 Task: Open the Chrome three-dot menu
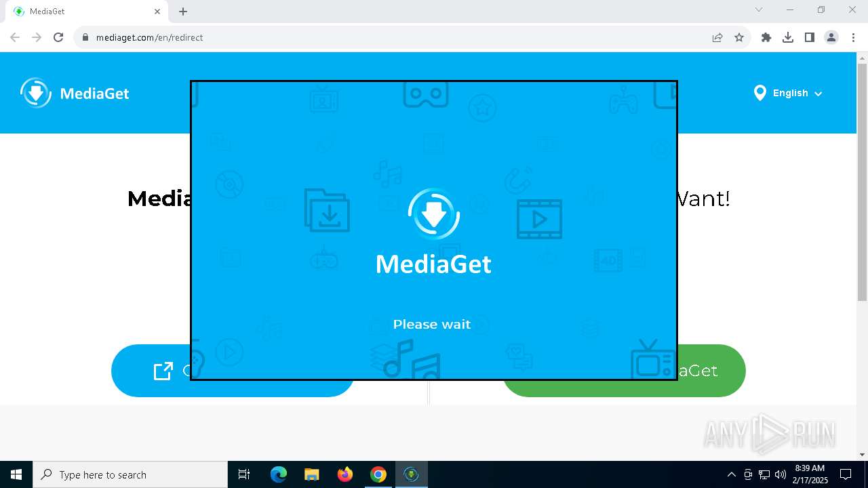point(853,37)
